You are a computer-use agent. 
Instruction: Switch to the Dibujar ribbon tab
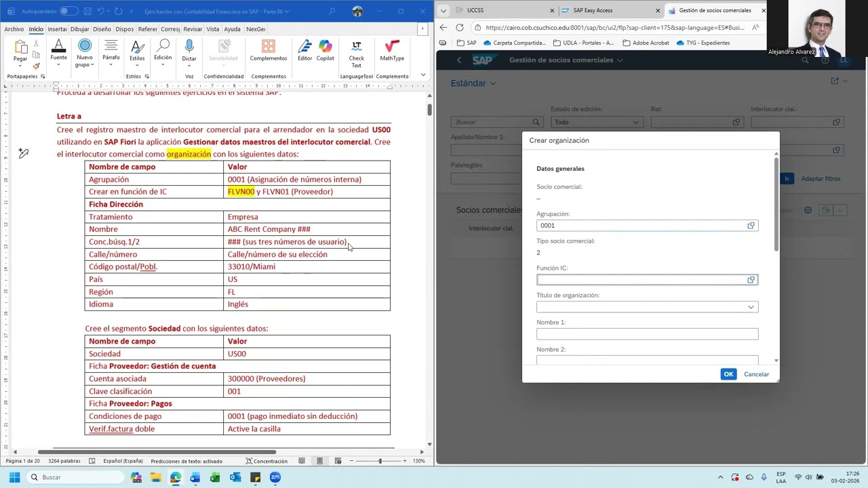point(79,29)
